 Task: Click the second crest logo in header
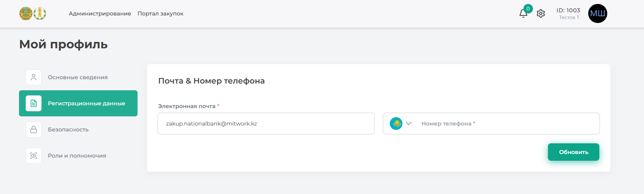[x=40, y=13]
